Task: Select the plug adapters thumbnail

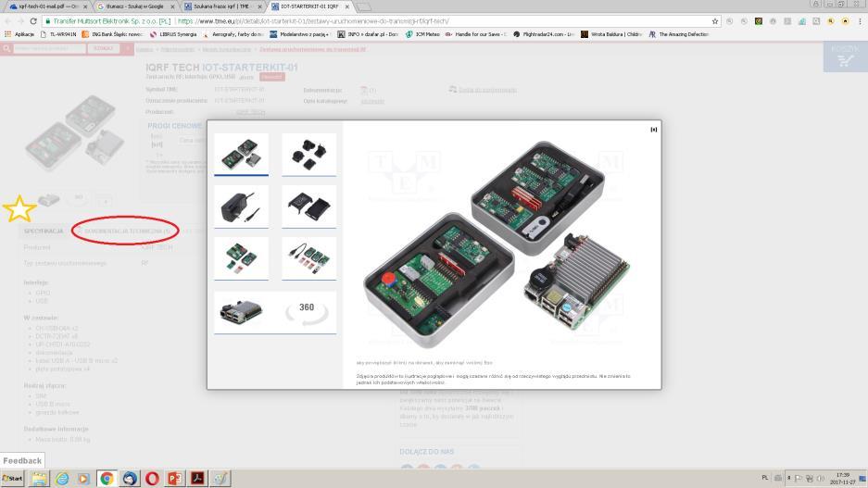Action: click(x=308, y=154)
